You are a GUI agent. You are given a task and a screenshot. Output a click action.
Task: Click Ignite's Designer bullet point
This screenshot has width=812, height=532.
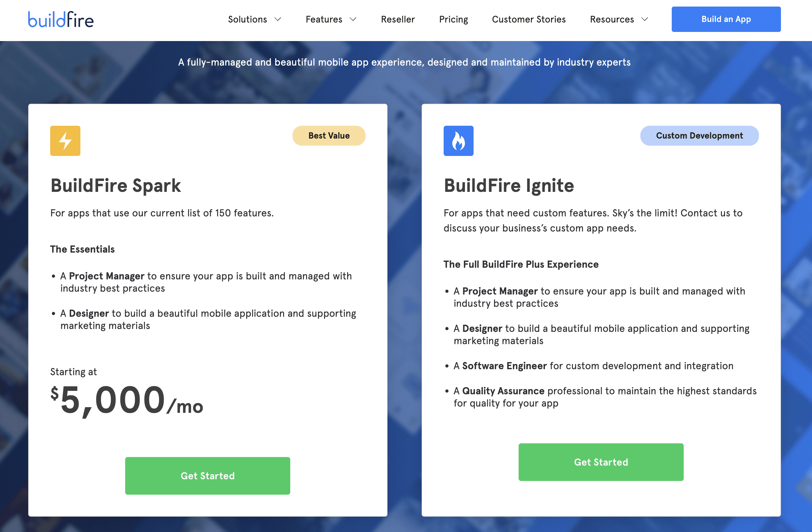pos(601,334)
